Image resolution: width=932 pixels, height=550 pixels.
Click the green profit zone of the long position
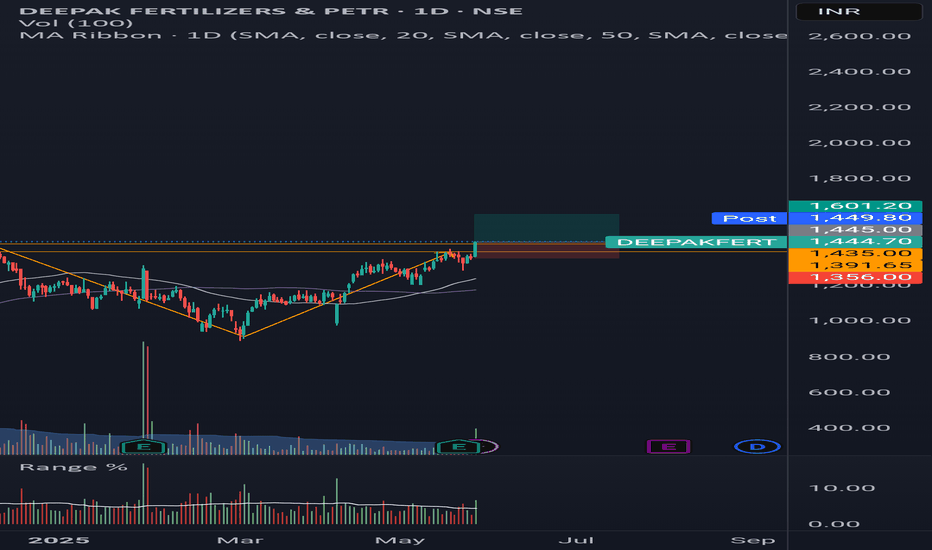[546, 228]
